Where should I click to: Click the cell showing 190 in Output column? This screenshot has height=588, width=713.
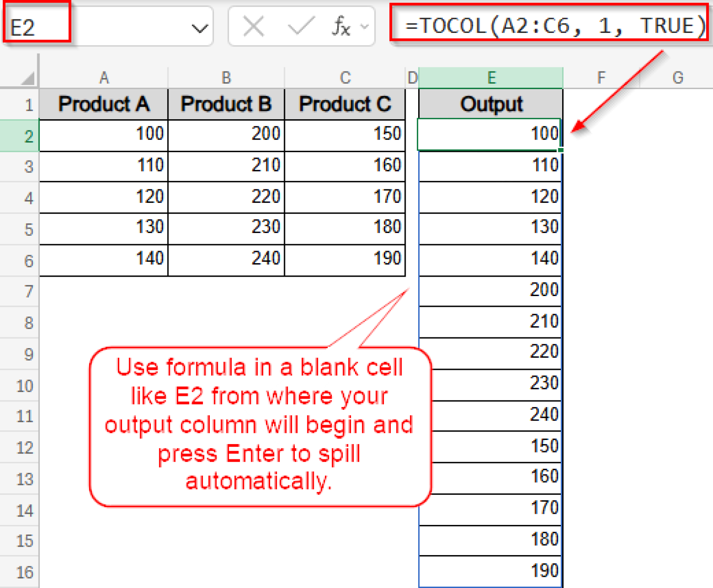pyautogui.click(x=491, y=570)
